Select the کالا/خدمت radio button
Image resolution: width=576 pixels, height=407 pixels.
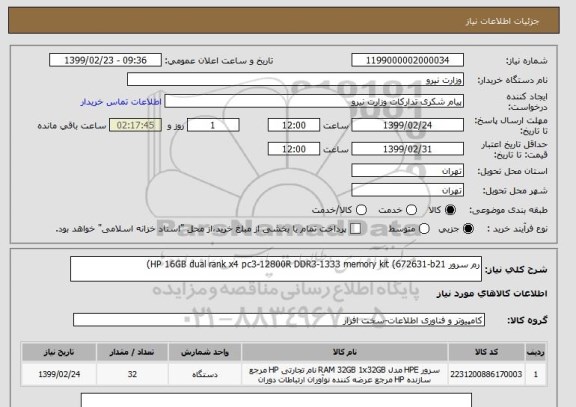(x=361, y=210)
